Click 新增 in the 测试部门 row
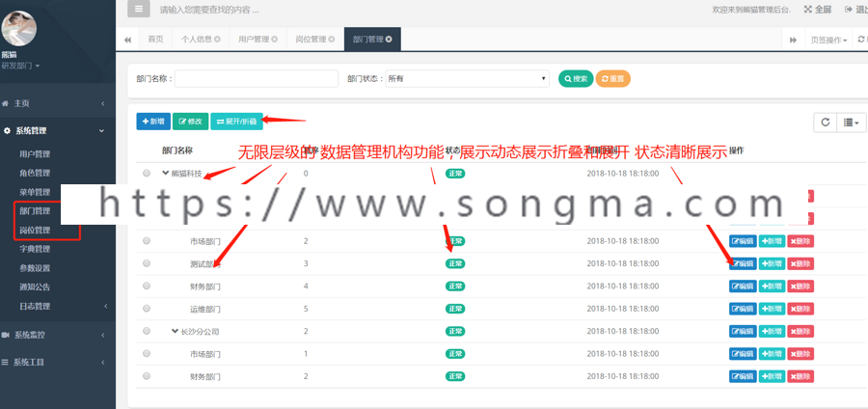The width and height of the screenshot is (868, 409). [x=772, y=263]
